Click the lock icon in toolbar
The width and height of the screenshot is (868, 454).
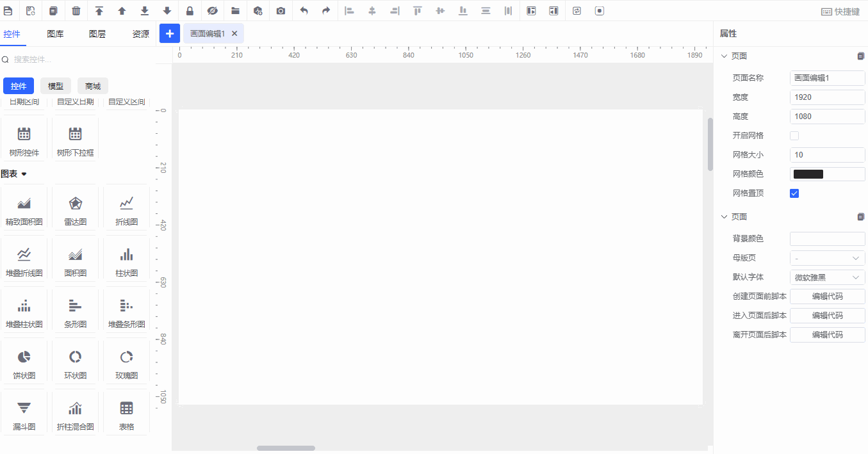pos(190,11)
